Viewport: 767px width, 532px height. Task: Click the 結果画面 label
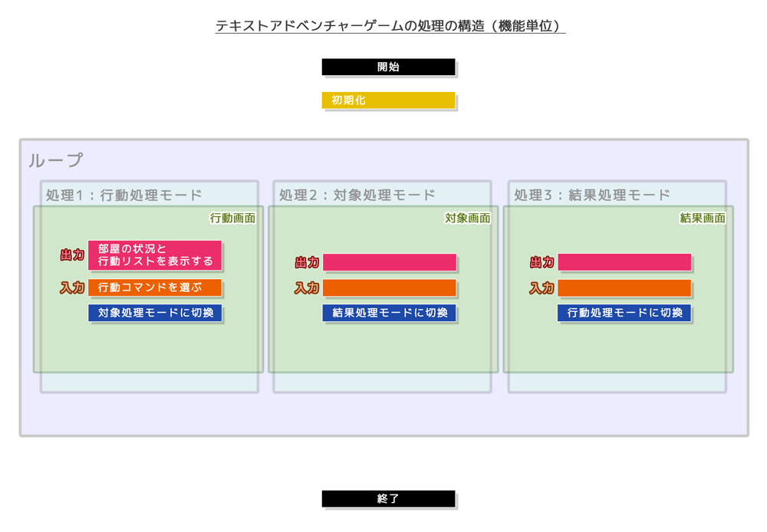(703, 218)
